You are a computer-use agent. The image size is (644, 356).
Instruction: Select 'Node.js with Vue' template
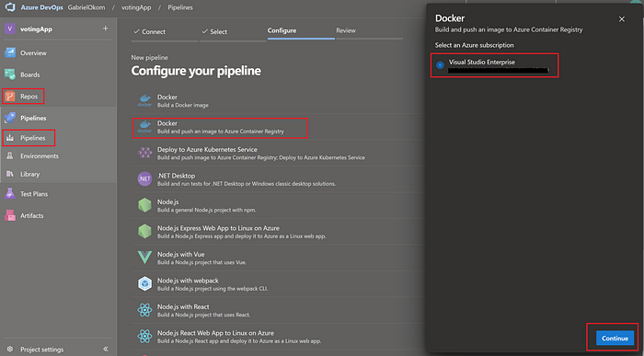point(180,254)
